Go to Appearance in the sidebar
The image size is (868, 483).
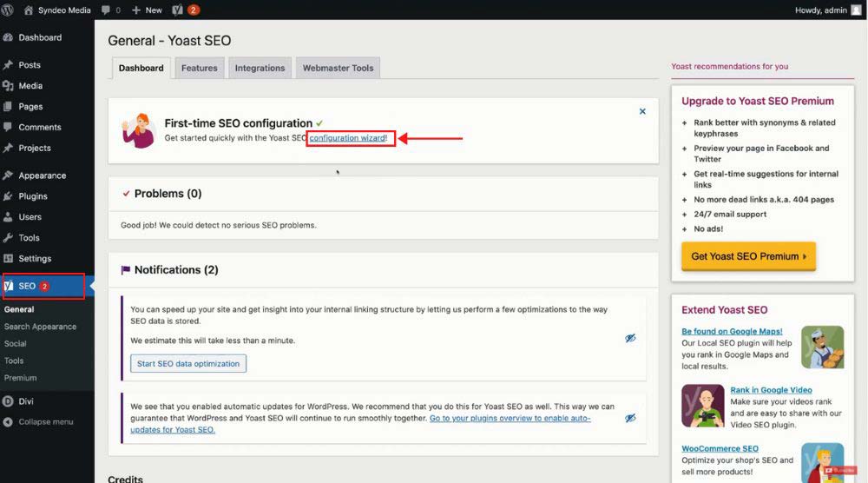click(42, 175)
